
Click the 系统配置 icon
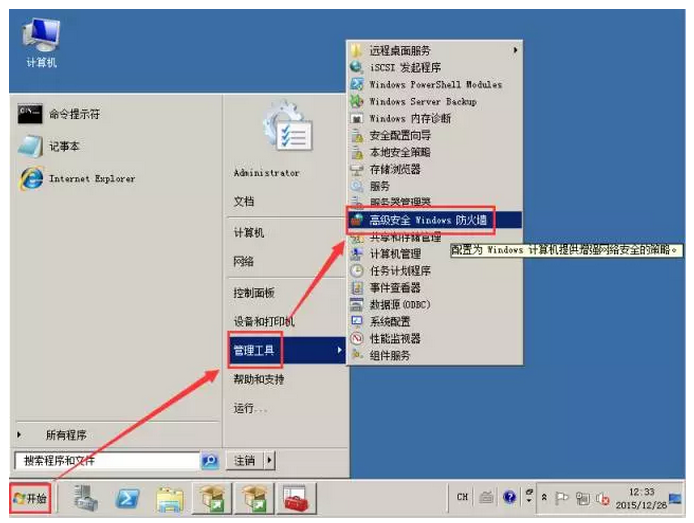coord(356,321)
